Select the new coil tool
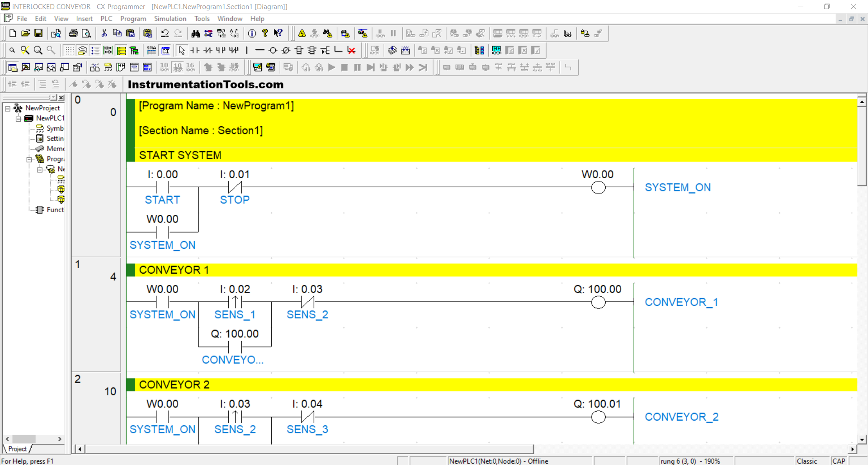The height and width of the screenshot is (465, 868). coord(273,50)
